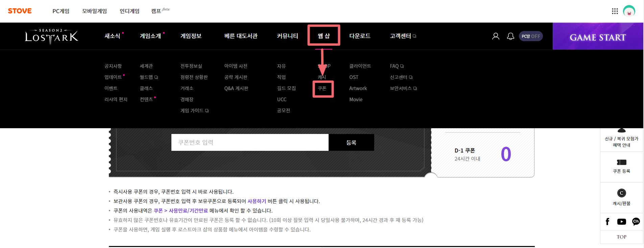Open the notifications bell icon
Image resolution: width=644 pixels, height=248 pixels.
click(x=510, y=36)
